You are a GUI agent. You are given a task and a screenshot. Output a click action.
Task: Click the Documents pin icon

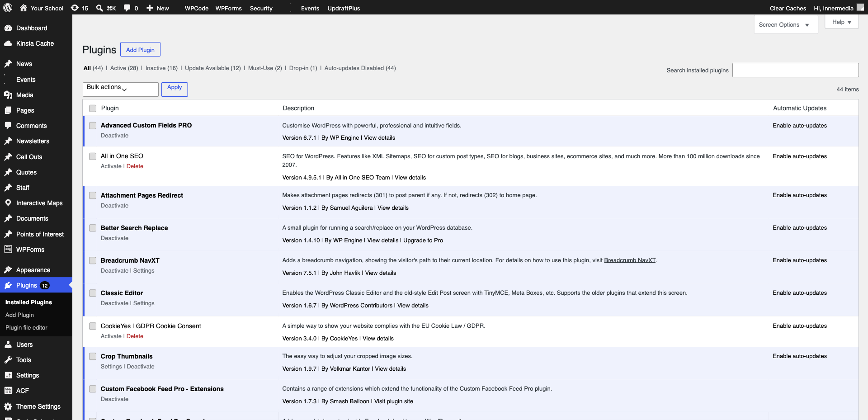click(x=8, y=218)
